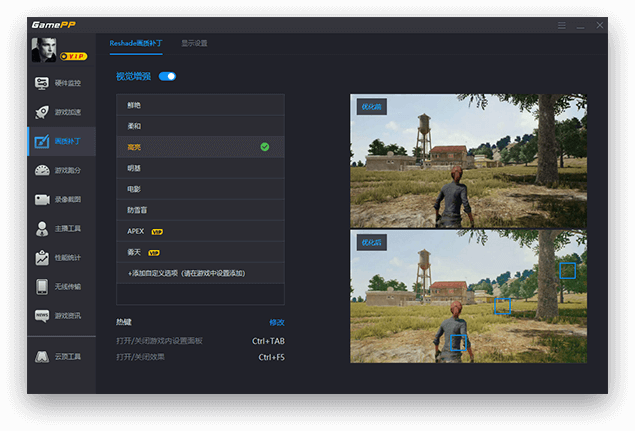Click the GamePP logo
This screenshot has height=431, width=635.
(x=53, y=25)
